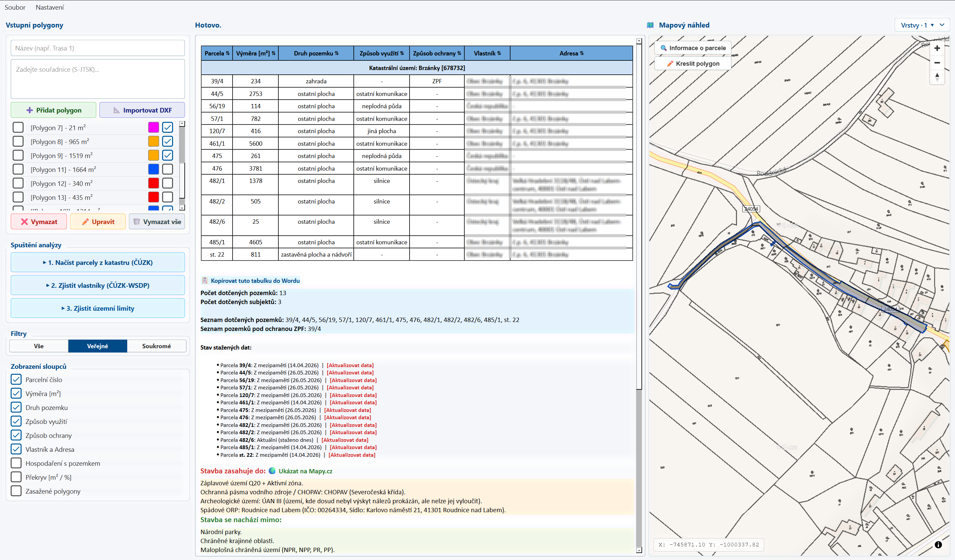
Task: Open the Soubor menu
Action: pyautogui.click(x=15, y=7)
